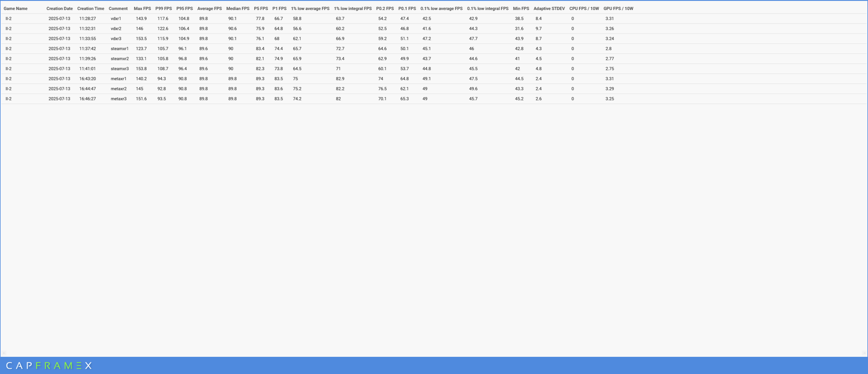Click the Comment column header

pyautogui.click(x=118, y=8)
